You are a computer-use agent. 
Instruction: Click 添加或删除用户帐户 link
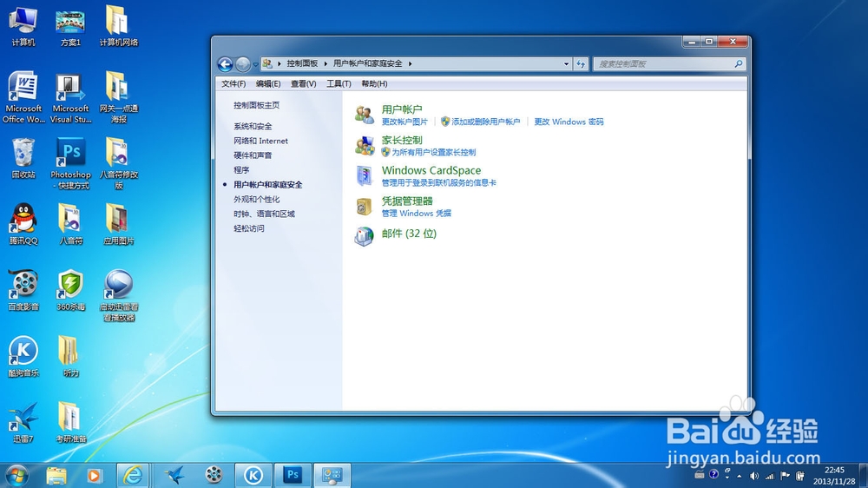[485, 122]
